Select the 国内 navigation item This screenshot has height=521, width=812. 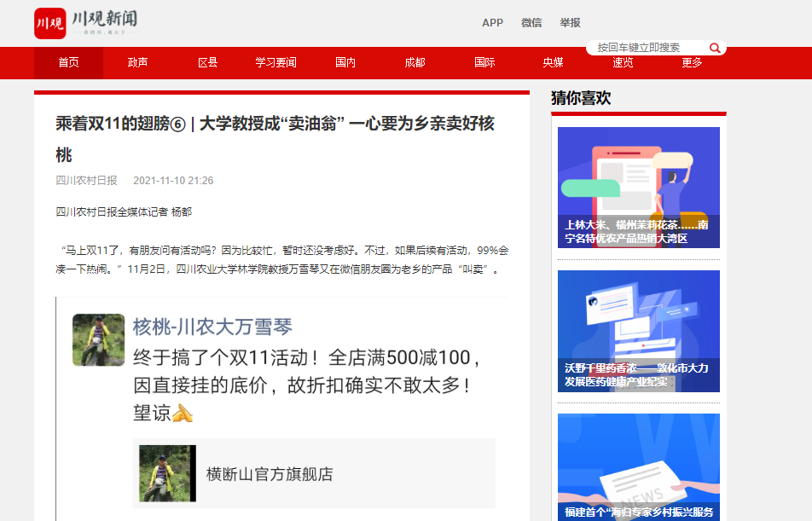pyautogui.click(x=345, y=62)
